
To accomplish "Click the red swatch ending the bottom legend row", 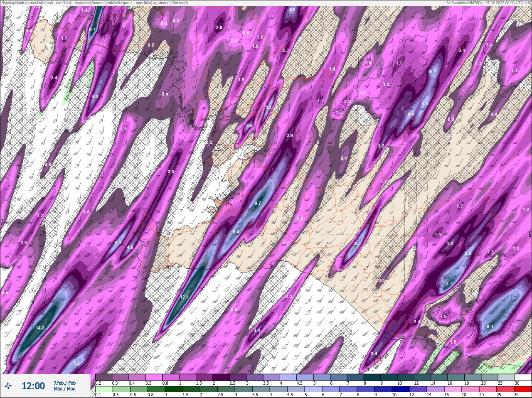I will [523, 389].
